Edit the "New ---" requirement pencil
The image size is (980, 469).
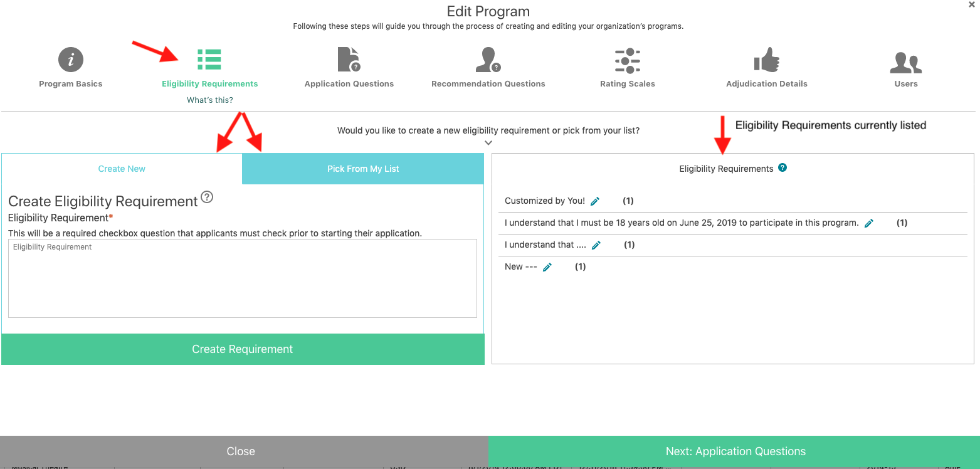[547, 267]
